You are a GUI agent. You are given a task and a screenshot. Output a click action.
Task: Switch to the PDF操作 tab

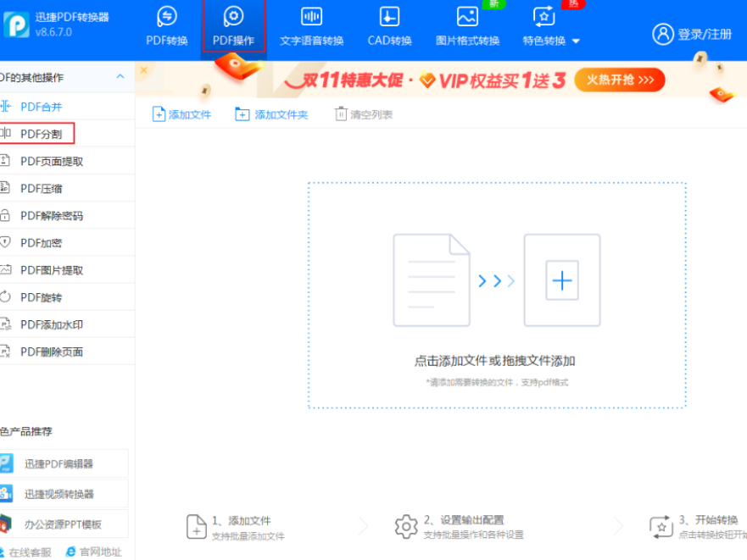pos(233,26)
